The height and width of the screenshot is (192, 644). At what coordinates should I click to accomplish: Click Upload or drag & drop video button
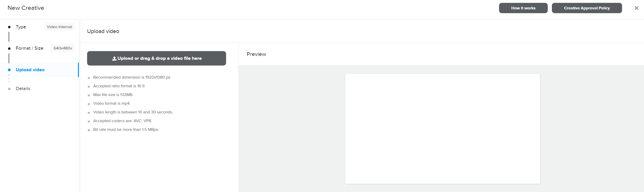pyautogui.click(x=157, y=58)
